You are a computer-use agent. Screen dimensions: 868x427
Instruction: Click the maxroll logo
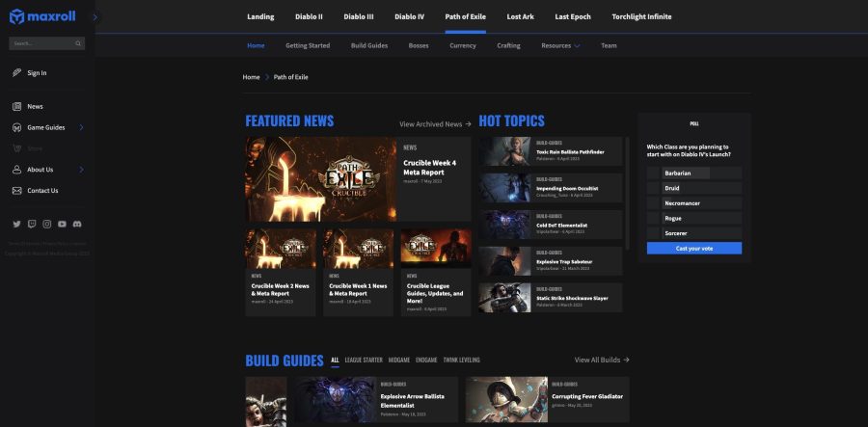pyautogui.click(x=42, y=16)
